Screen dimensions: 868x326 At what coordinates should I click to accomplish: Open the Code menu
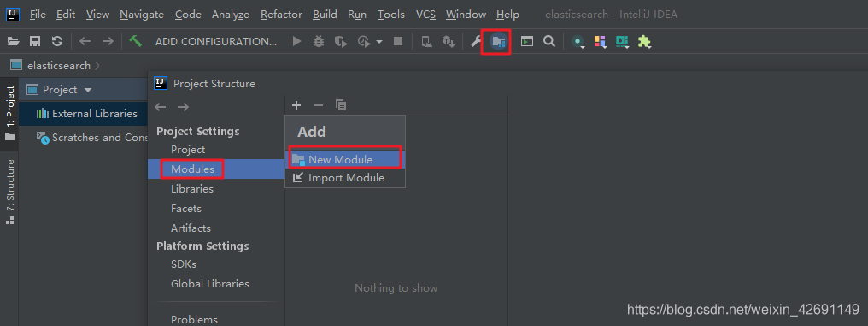coord(188,15)
